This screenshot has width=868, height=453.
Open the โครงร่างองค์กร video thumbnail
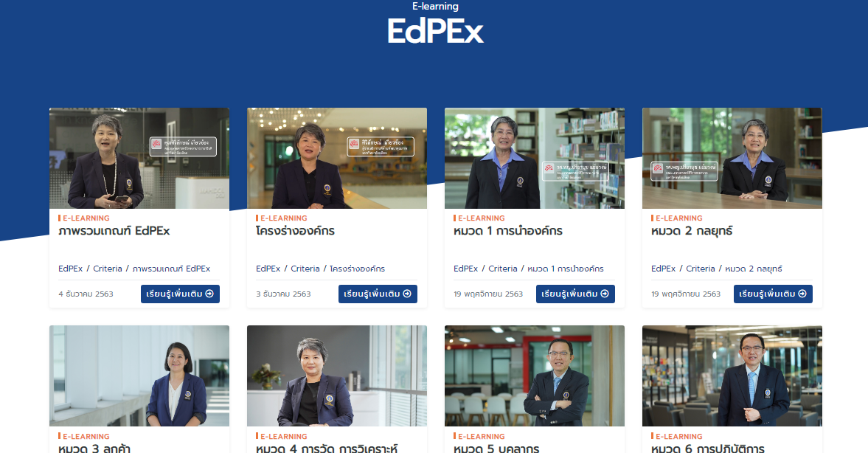[x=337, y=159]
